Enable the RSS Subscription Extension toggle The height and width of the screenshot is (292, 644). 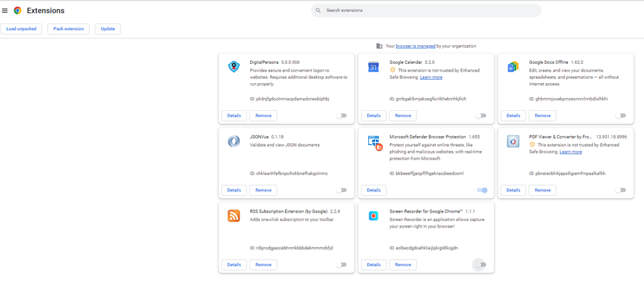point(341,265)
